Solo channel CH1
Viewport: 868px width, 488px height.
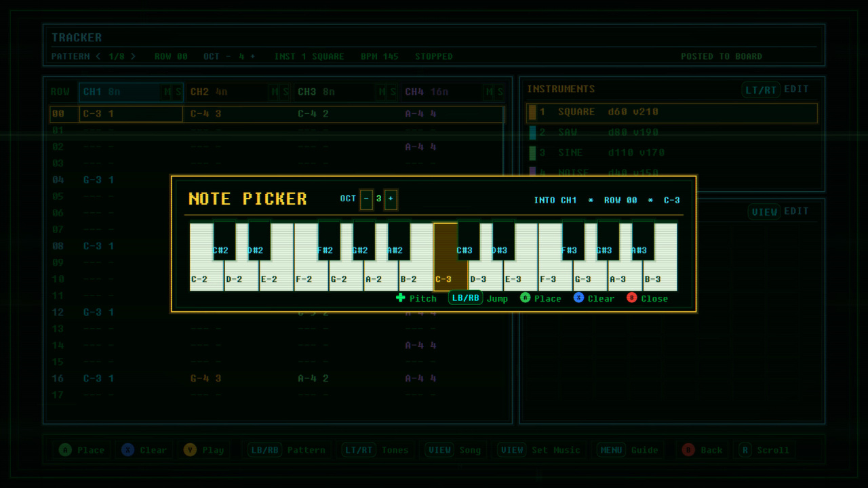tap(178, 92)
